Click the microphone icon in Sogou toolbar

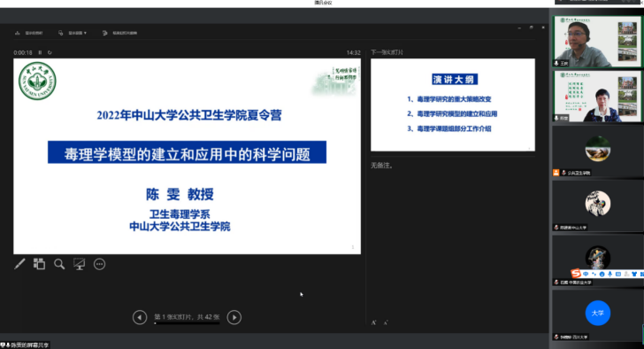[609, 274]
